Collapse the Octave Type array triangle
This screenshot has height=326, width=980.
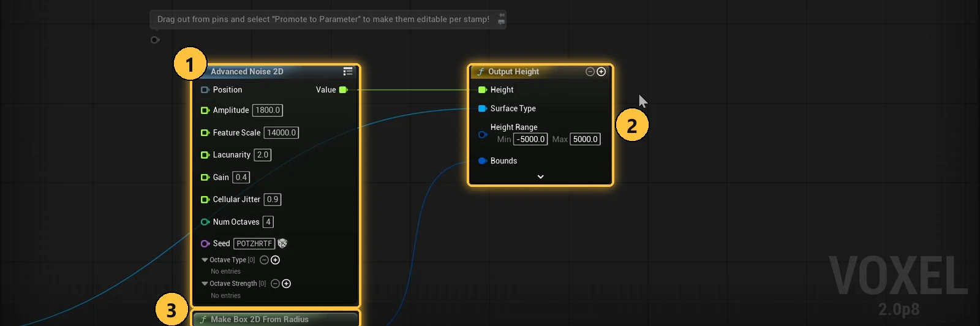[x=205, y=260]
